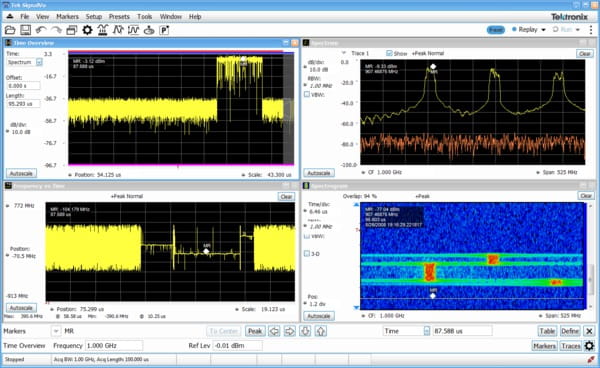Click the MR marker diamond in Spectrum plot

point(433,67)
